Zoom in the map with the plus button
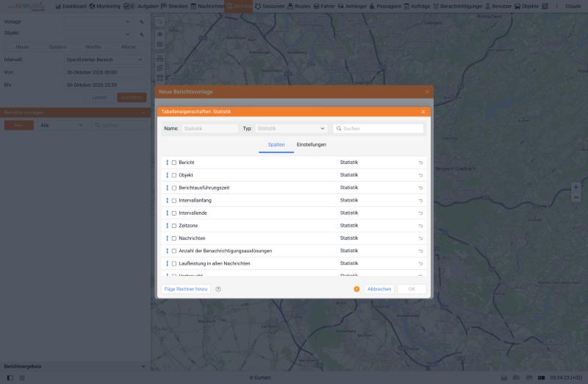Image resolution: width=588 pixels, height=384 pixels. pyautogui.click(x=576, y=187)
